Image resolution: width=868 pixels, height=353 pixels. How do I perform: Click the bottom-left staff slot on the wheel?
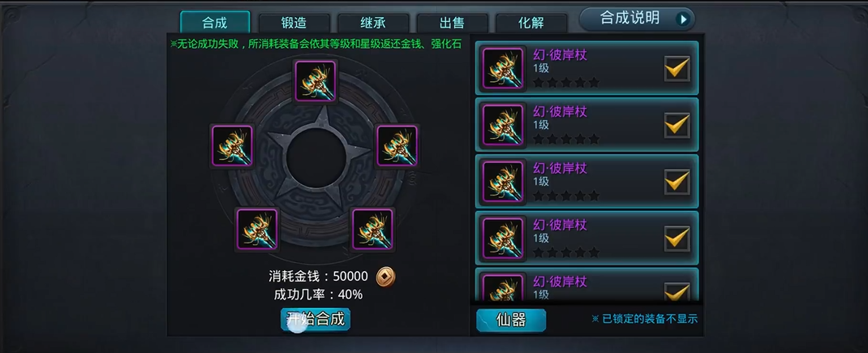click(257, 229)
